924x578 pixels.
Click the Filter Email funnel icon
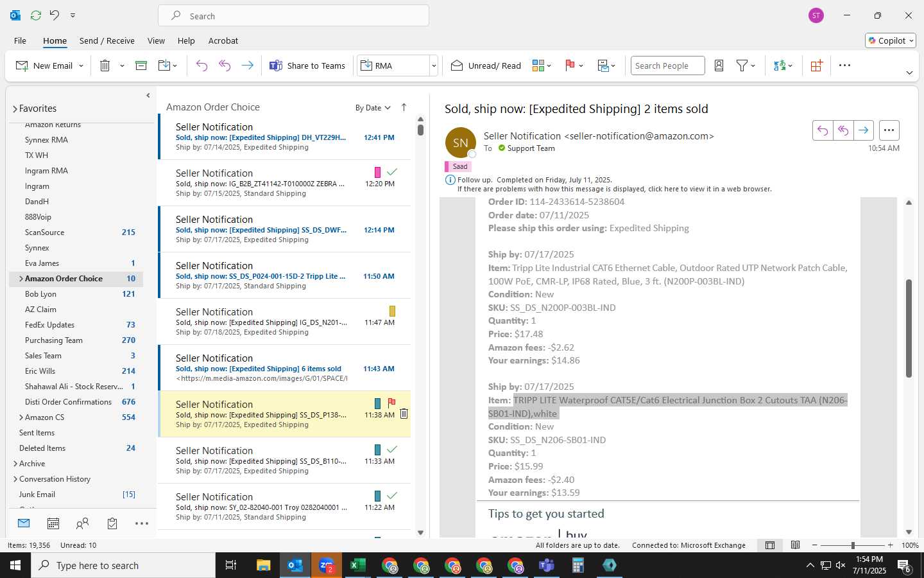pyautogui.click(x=742, y=66)
